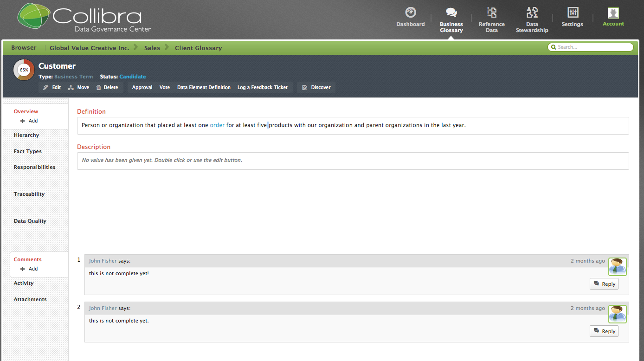Screen dimensions: 644x361
Task: Click the Customer title heading
Action: click(57, 66)
